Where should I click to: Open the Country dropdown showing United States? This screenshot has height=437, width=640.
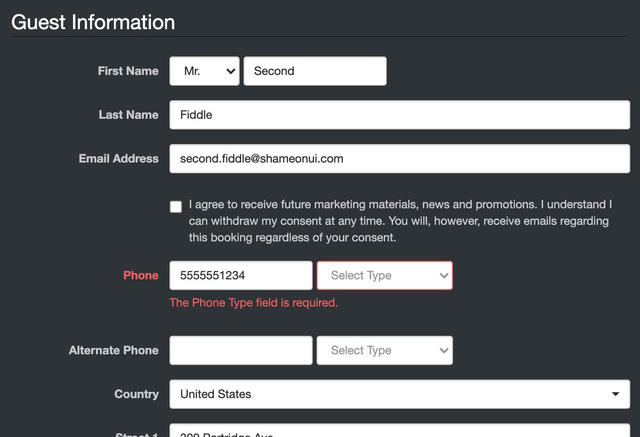(x=399, y=394)
